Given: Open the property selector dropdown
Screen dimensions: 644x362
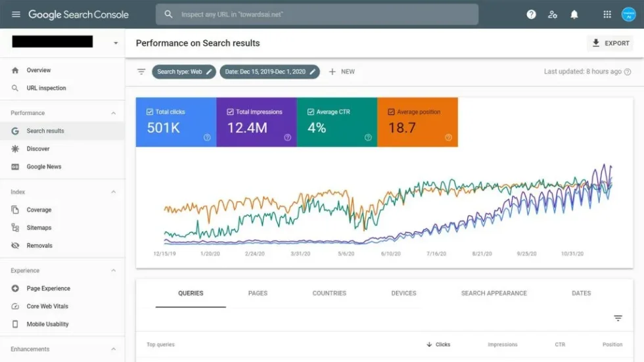Looking at the screenshot, I should point(116,43).
